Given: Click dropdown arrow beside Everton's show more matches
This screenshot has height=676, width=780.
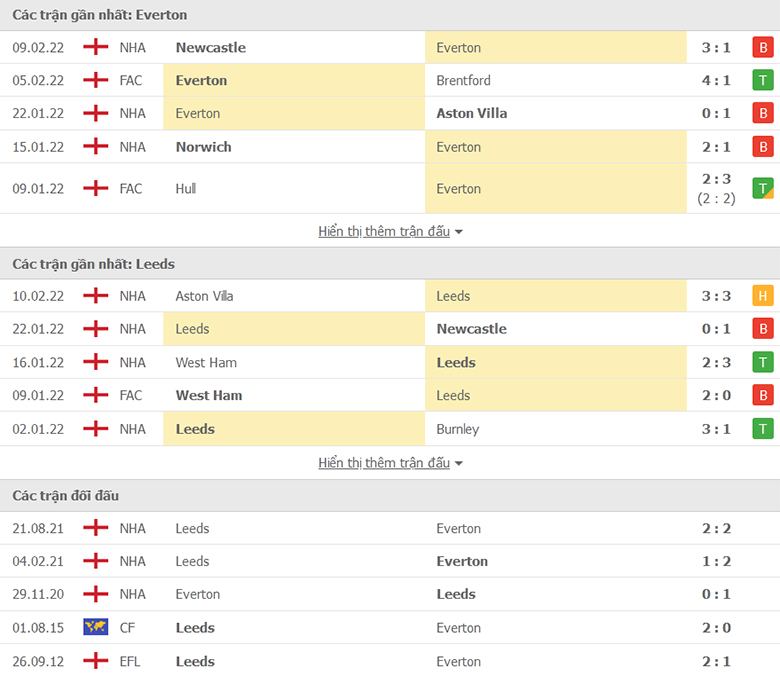Looking at the screenshot, I should 459,232.
